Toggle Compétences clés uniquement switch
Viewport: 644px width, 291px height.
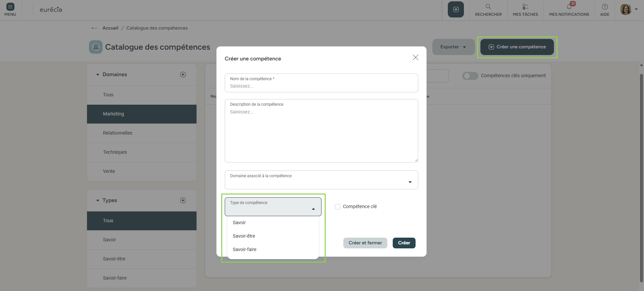470,76
